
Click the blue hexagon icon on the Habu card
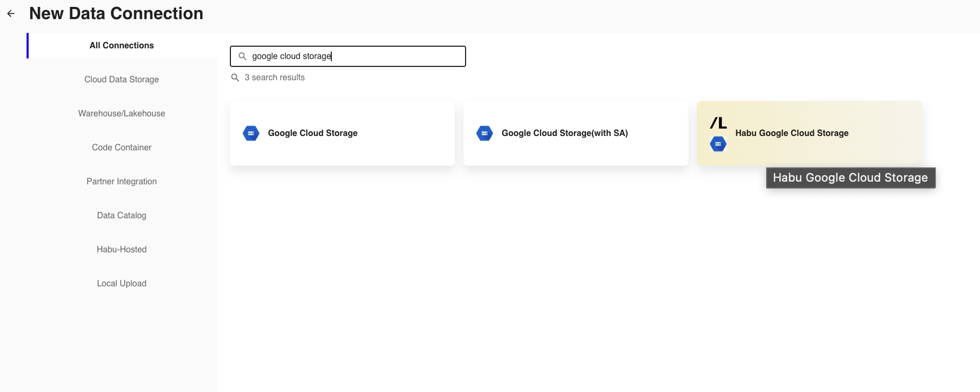pyautogui.click(x=718, y=144)
